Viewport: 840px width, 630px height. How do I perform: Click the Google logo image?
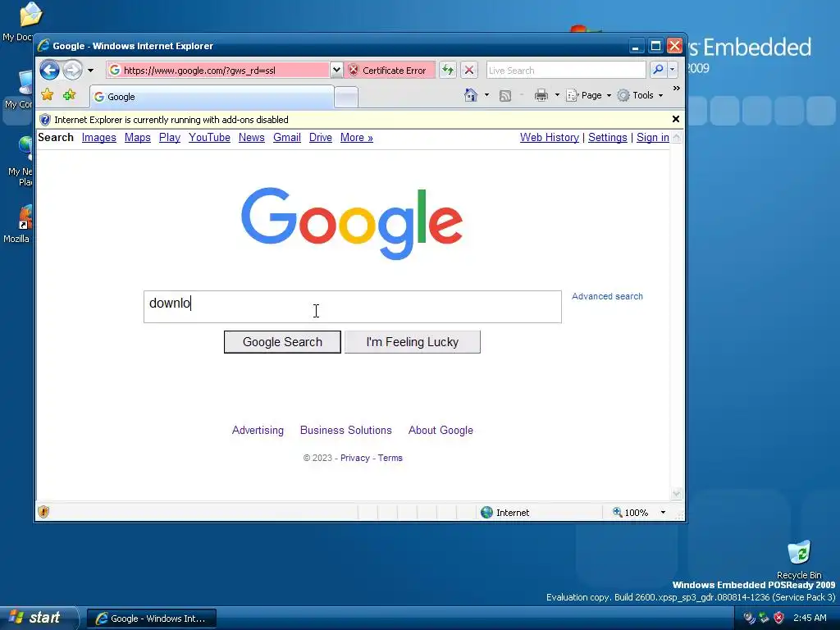[352, 223]
